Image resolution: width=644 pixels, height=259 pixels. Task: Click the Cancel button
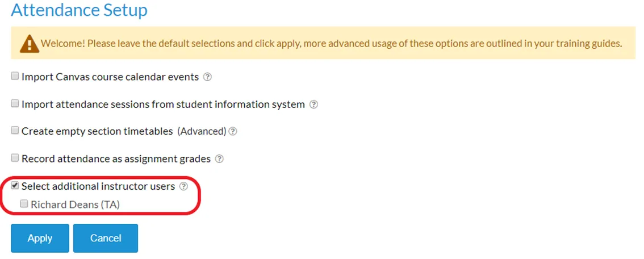(106, 238)
